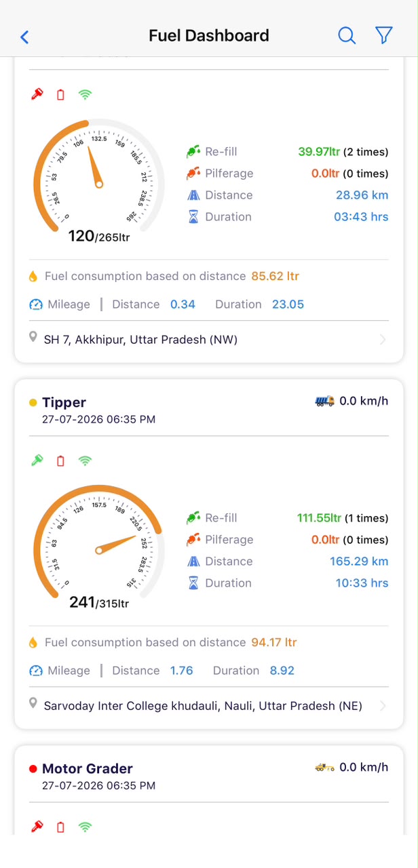Tap the 94.17 ltr consumption value
The width and height of the screenshot is (418, 868).
273,642
